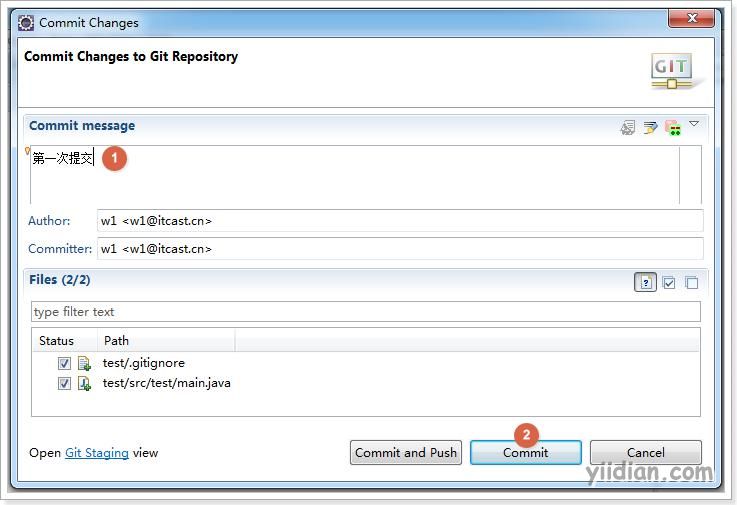The width and height of the screenshot is (737, 505).
Task: Click the added-file icon beside test/.gitignore
Action: 84,363
